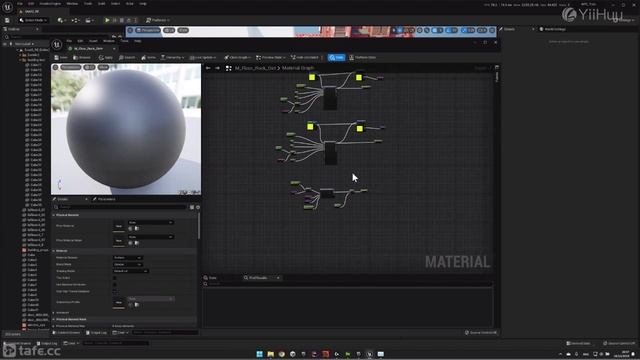The width and height of the screenshot is (640, 360).
Task: Open the preview Perspective view dropdown
Action: (x=71, y=67)
